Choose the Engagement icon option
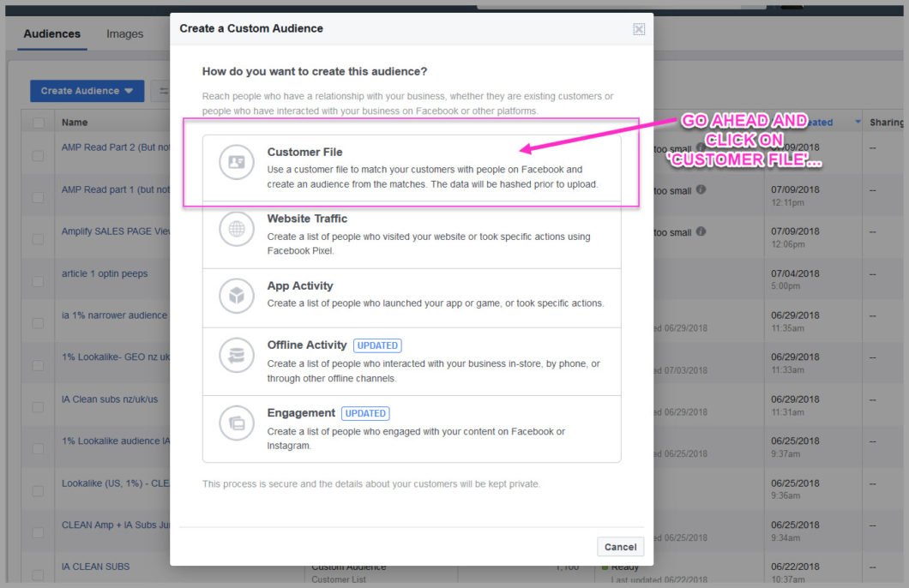The image size is (909, 588). click(x=237, y=423)
